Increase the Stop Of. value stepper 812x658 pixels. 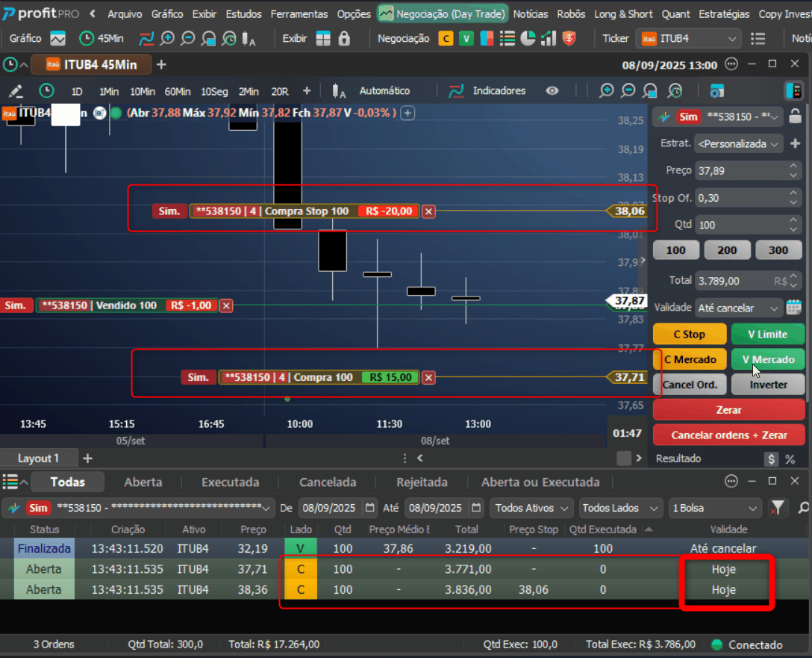point(793,193)
